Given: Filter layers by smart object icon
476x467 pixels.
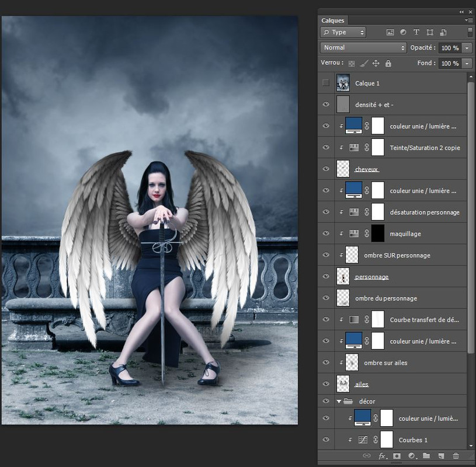Looking at the screenshot, I should click(x=443, y=32).
